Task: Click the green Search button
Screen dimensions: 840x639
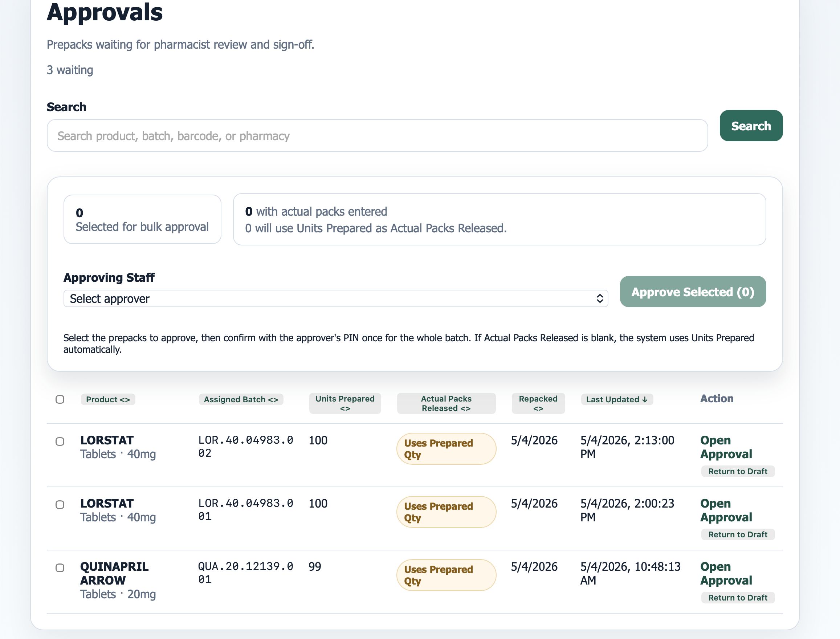Action: pyautogui.click(x=751, y=126)
